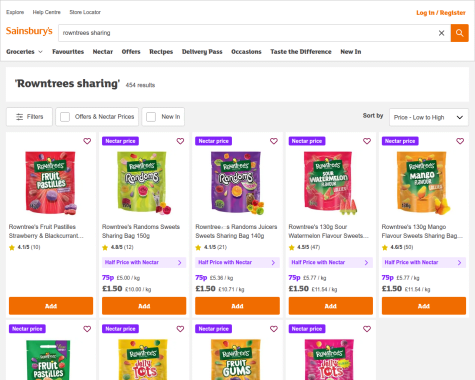
Task: Add Rowntree's Fruit Pastilles to basket
Action: pos(51,306)
